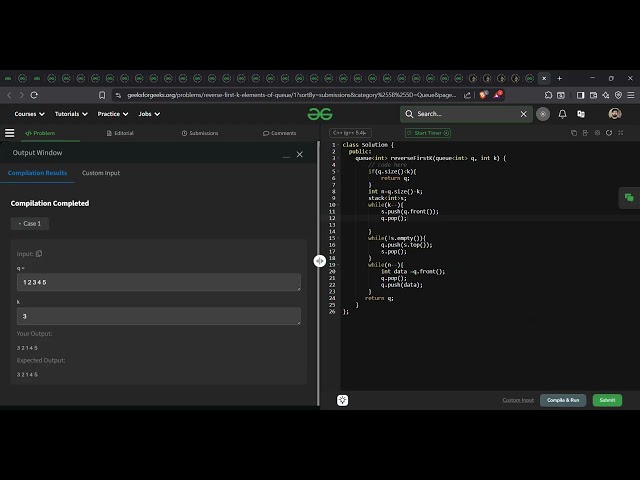640x480 pixels.
Task: Reset the code with the refresh icon in editor
Action: coord(609,133)
